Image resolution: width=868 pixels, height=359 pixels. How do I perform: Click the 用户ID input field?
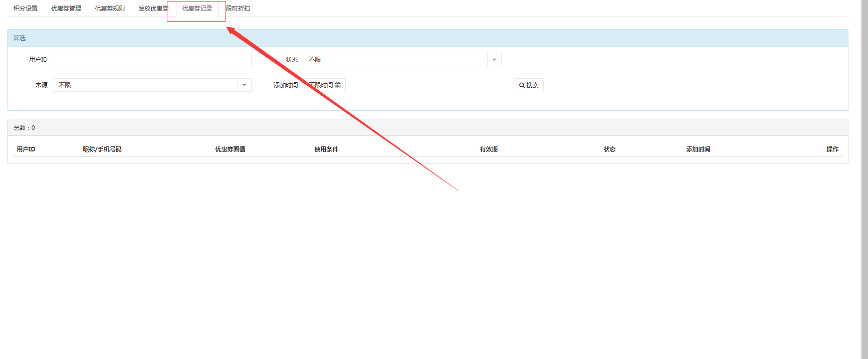152,60
